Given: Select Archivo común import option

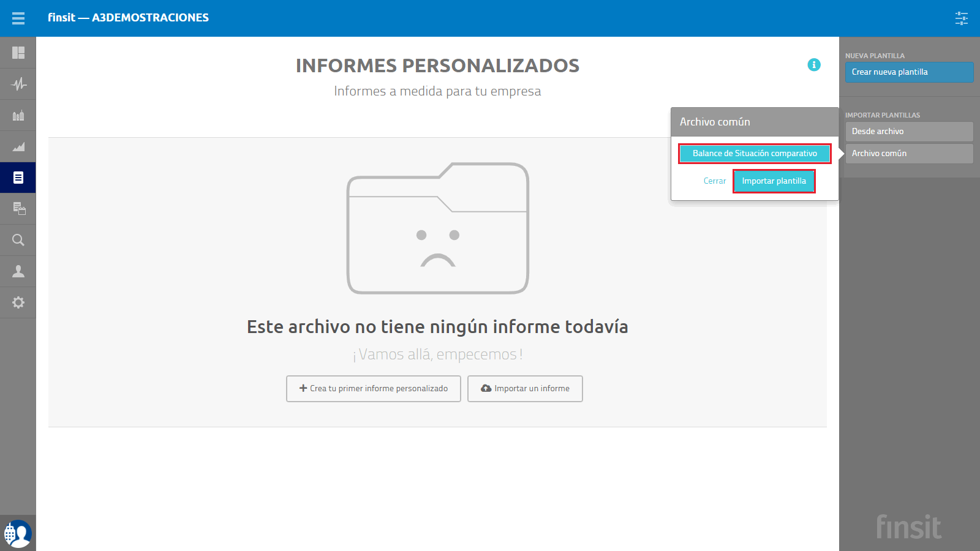Looking at the screenshot, I should coord(909,154).
